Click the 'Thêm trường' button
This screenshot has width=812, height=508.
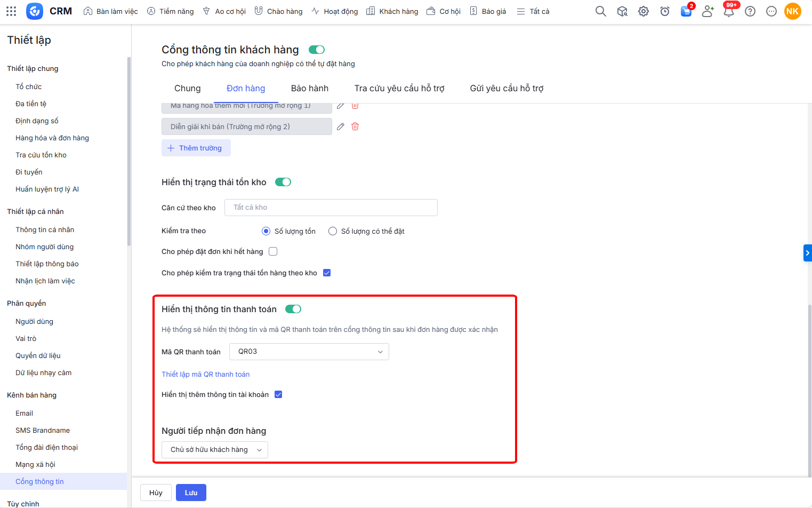(196, 148)
